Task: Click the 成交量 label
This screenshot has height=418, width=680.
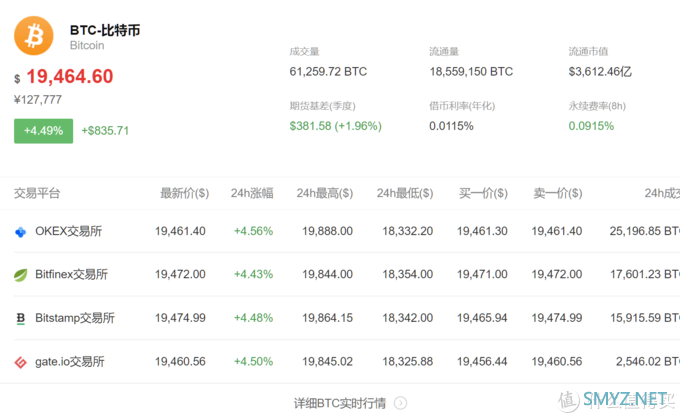Action: (304, 52)
